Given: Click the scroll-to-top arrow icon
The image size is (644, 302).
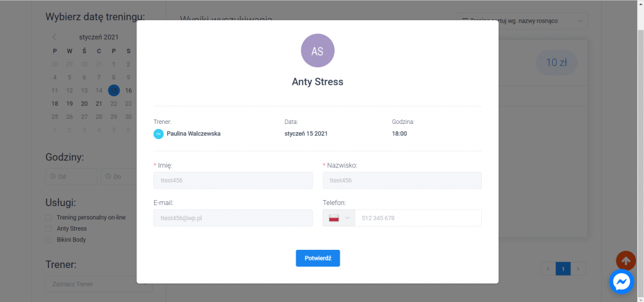Looking at the screenshot, I should (x=625, y=260).
